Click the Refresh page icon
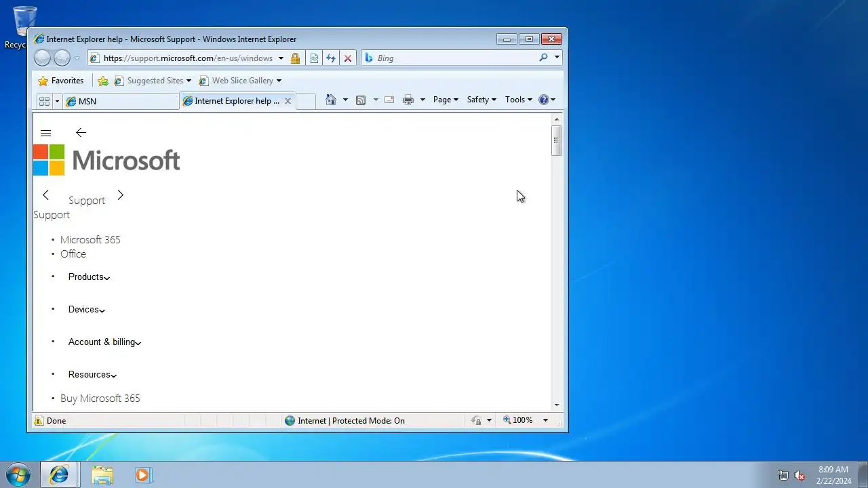Screen dimensions: 868x488 point(331,58)
